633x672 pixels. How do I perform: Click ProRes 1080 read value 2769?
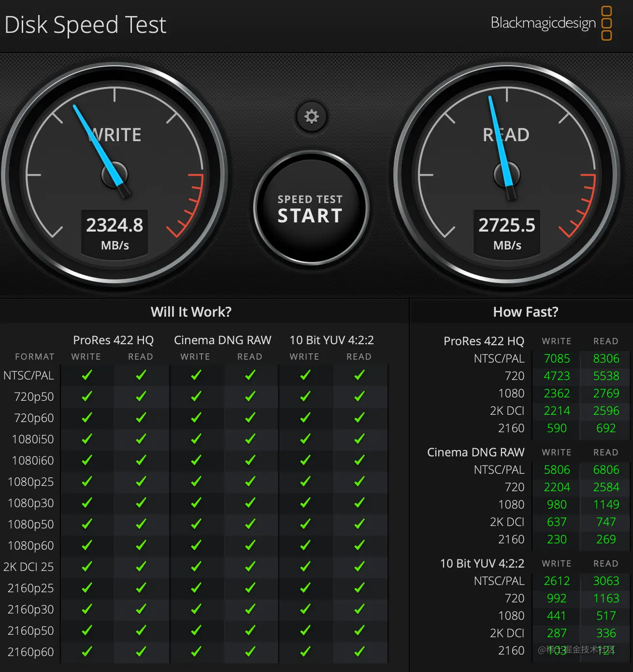(606, 394)
